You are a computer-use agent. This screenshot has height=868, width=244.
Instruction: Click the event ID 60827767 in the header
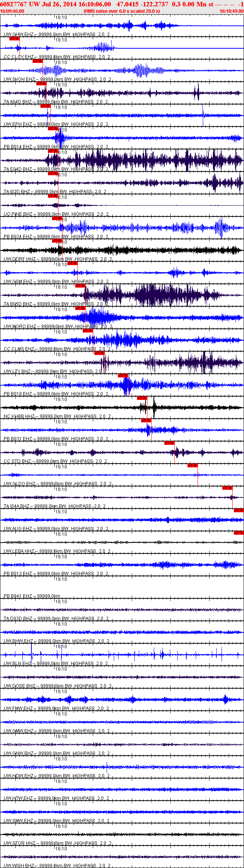point(13,4)
